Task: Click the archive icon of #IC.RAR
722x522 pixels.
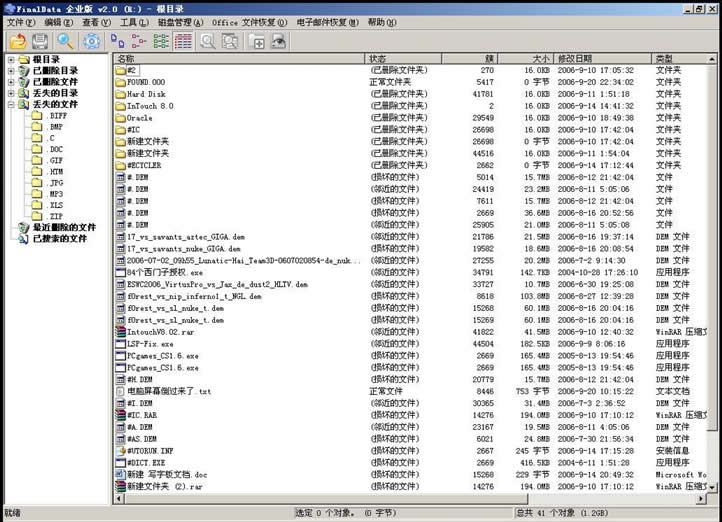Action: coord(120,415)
